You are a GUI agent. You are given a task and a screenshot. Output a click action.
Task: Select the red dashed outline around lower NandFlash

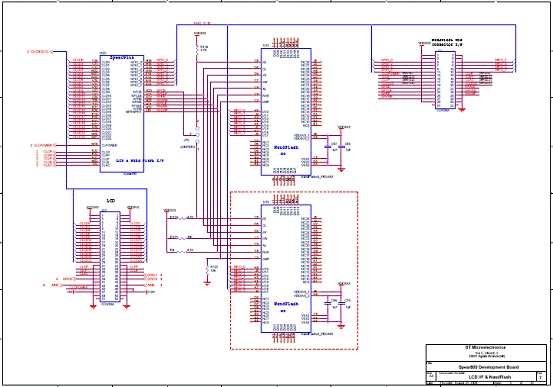click(294, 271)
